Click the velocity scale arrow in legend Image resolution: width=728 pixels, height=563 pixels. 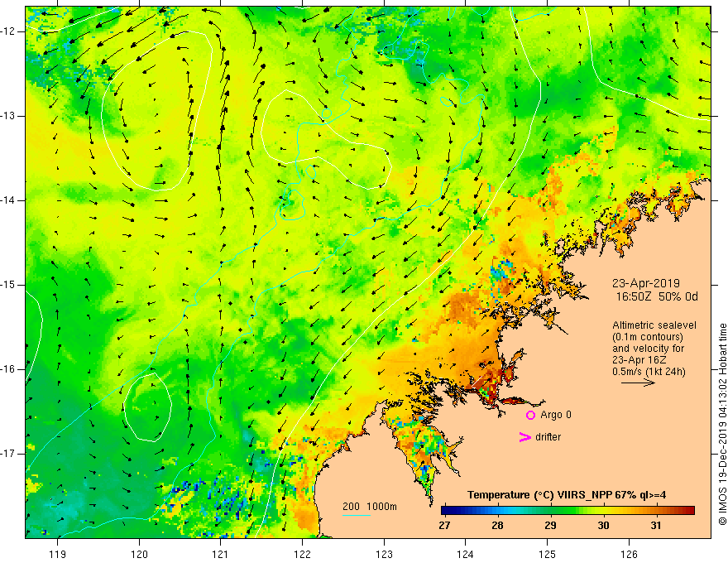(638, 383)
